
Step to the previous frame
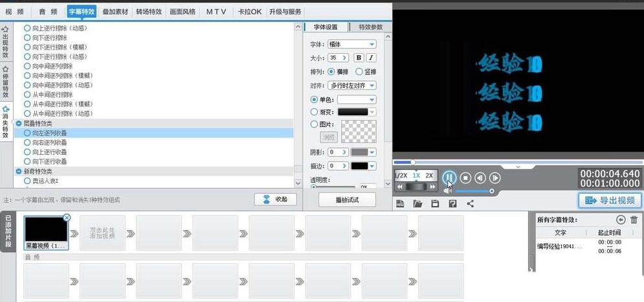[x=480, y=178]
